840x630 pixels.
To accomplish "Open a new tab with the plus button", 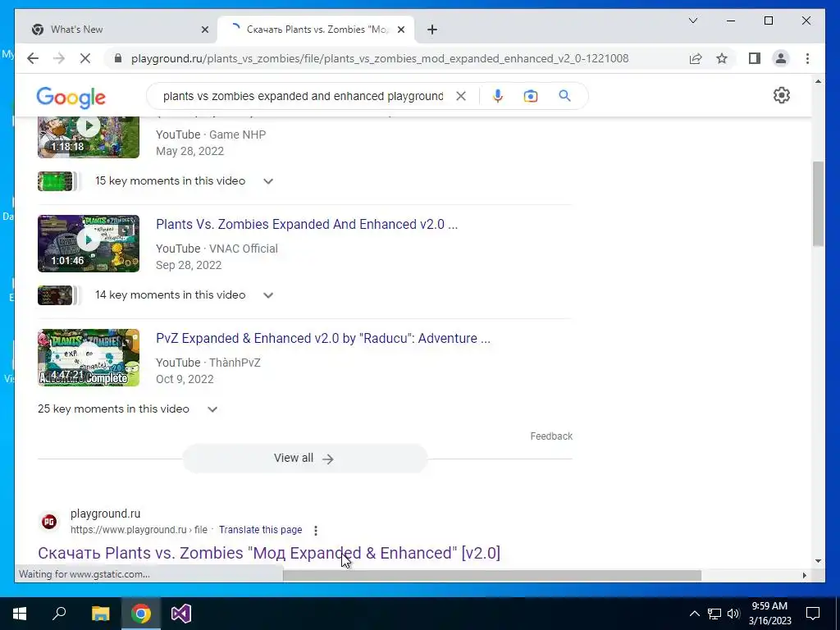I will coord(432,30).
